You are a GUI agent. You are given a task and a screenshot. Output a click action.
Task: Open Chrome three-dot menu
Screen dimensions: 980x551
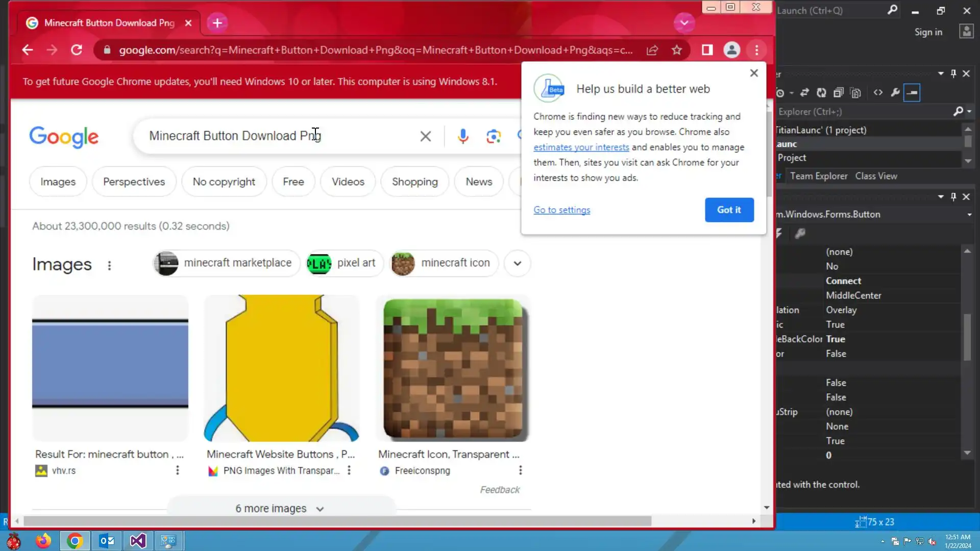pyautogui.click(x=756, y=50)
